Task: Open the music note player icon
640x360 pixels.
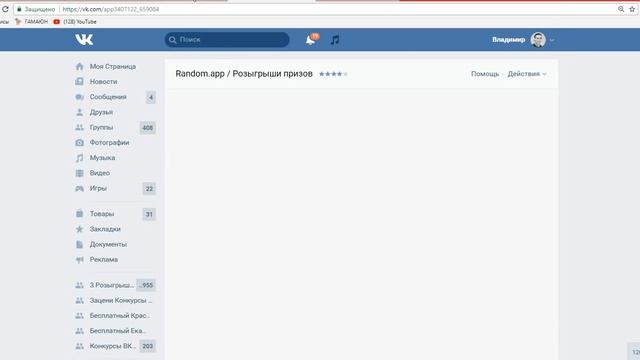Action: coord(335,40)
